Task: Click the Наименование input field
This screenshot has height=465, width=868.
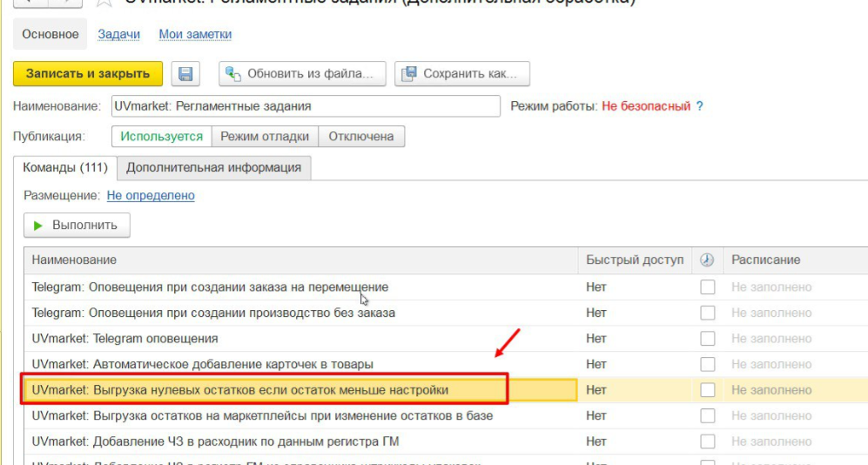Action: (306, 106)
